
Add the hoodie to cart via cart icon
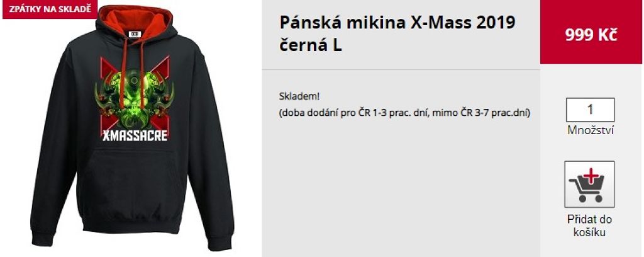click(x=589, y=184)
